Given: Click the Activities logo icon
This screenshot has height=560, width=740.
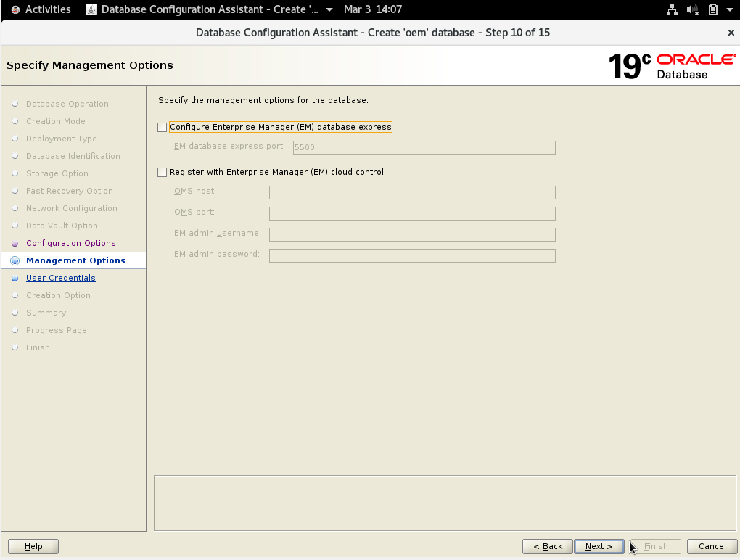Looking at the screenshot, I should (15, 9).
